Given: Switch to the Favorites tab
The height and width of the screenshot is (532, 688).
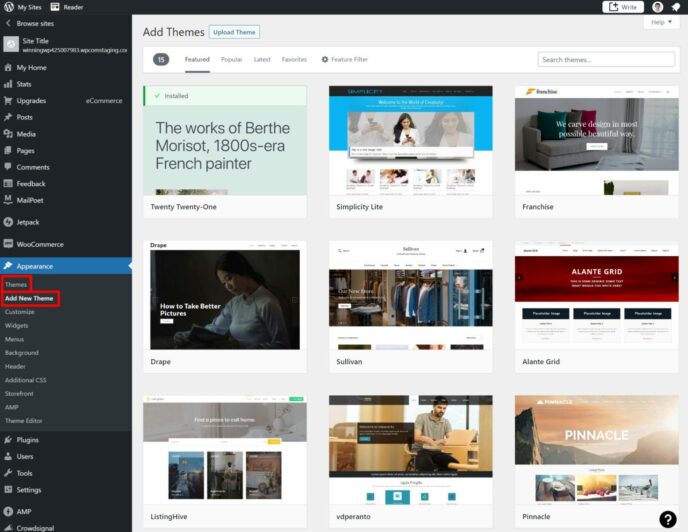Looking at the screenshot, I should 294,59.
